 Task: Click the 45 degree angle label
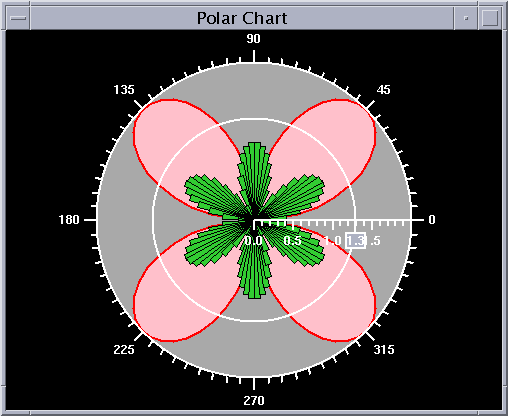pyautogui.click(x=383, y=90)
